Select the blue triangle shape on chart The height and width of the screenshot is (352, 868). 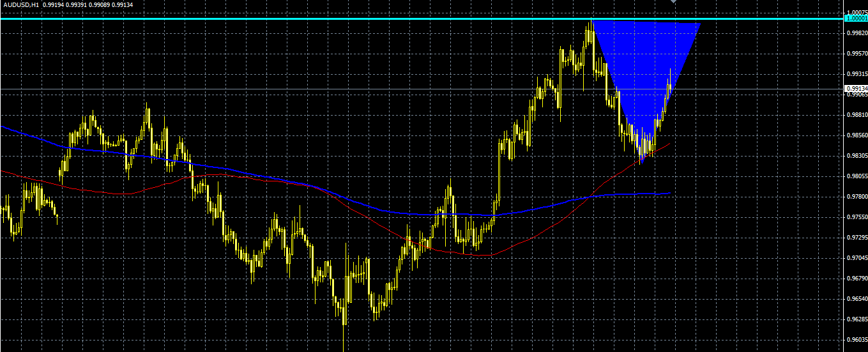[645, 70]
